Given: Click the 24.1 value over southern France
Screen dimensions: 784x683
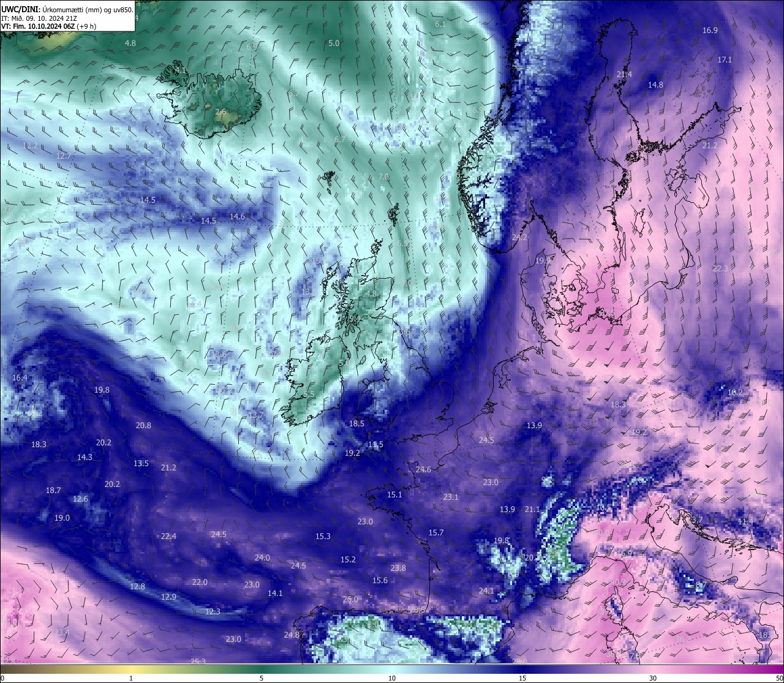Looking at the screenshot, I should pyautogui.click(x=486, y=591).
